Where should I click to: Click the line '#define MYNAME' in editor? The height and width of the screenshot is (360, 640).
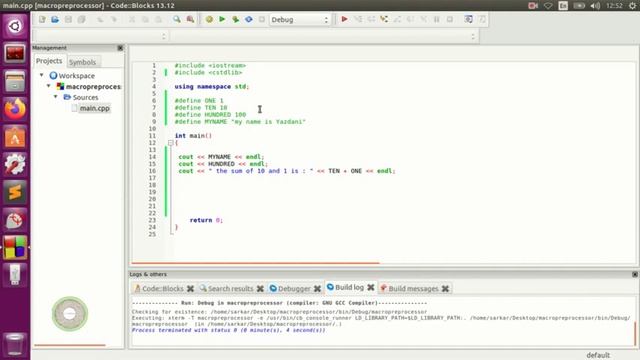pos(240,122)
